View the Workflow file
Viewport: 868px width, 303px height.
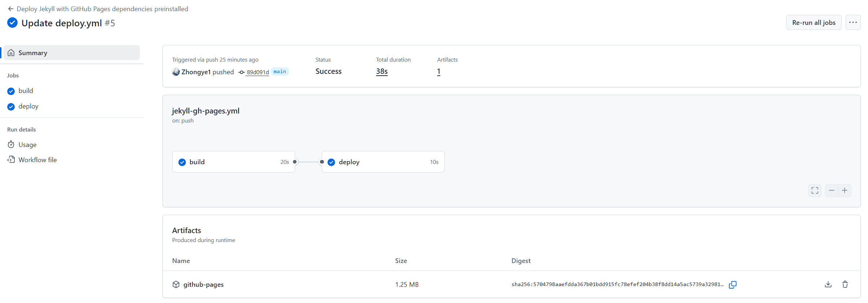[x=37, y=160]
